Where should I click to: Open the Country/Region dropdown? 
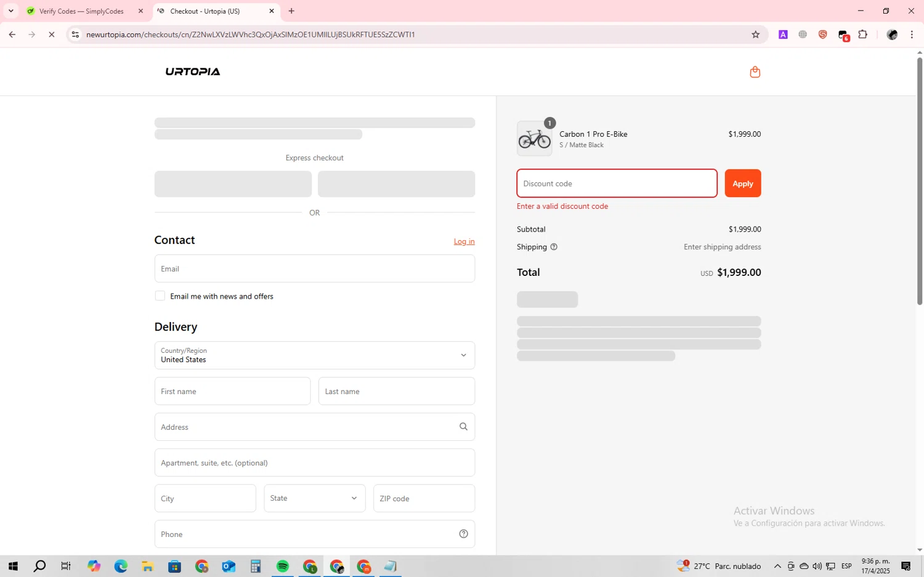pos(315,355)
